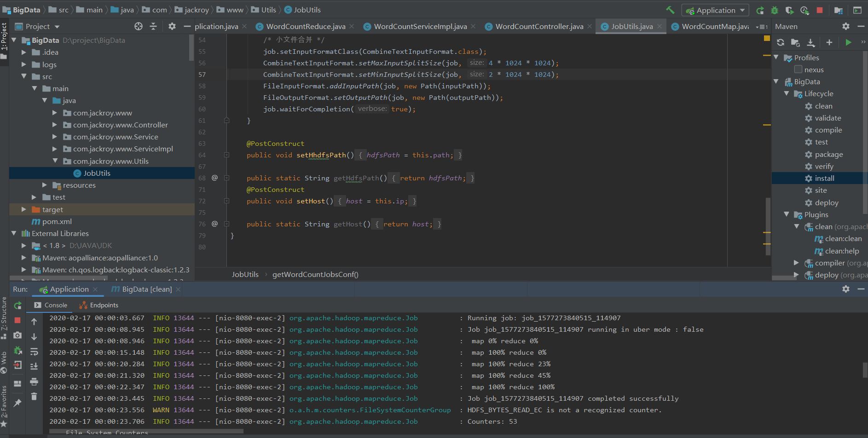Click the up arrow in console toolbar

tap(34, 322)
